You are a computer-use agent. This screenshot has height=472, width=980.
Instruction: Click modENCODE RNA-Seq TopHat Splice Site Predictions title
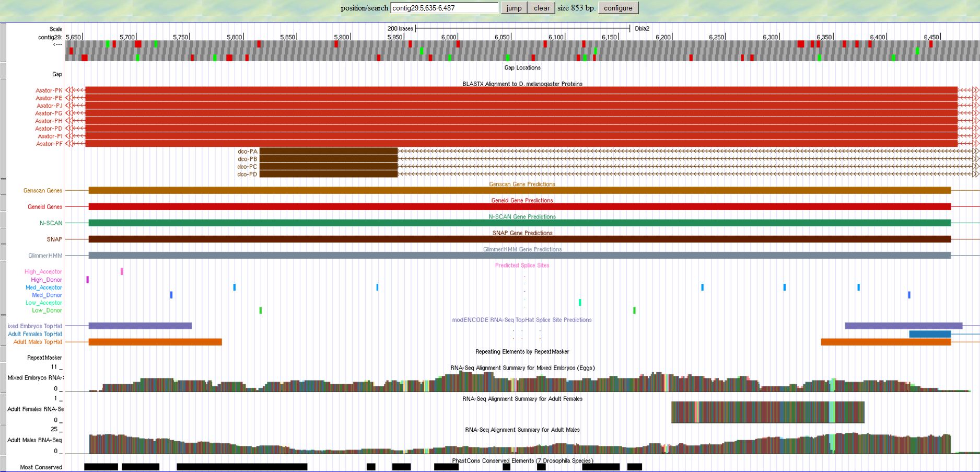(x=522, y=320)
